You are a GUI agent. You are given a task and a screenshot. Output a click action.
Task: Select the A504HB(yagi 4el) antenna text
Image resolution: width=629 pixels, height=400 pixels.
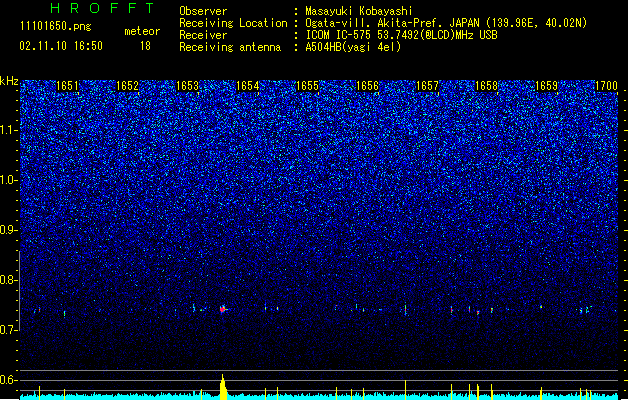[x=353, y=47]
